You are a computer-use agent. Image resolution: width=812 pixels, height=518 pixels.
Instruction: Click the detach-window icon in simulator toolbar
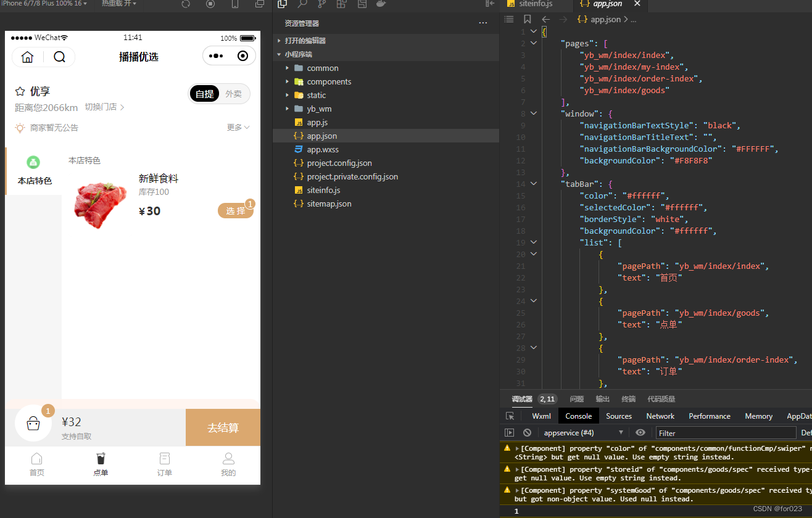click(x=260, y=4)
